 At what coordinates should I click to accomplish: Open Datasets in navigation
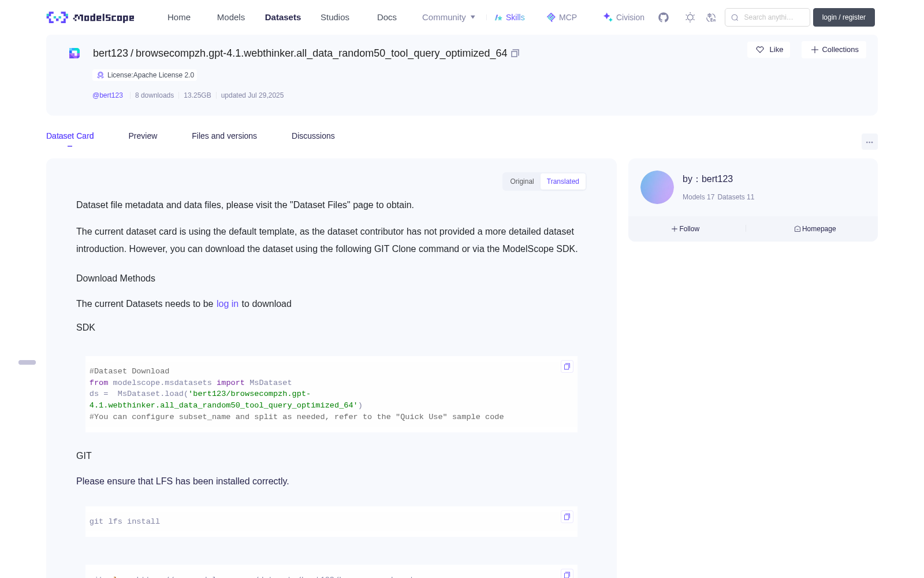tap(283, 17)
